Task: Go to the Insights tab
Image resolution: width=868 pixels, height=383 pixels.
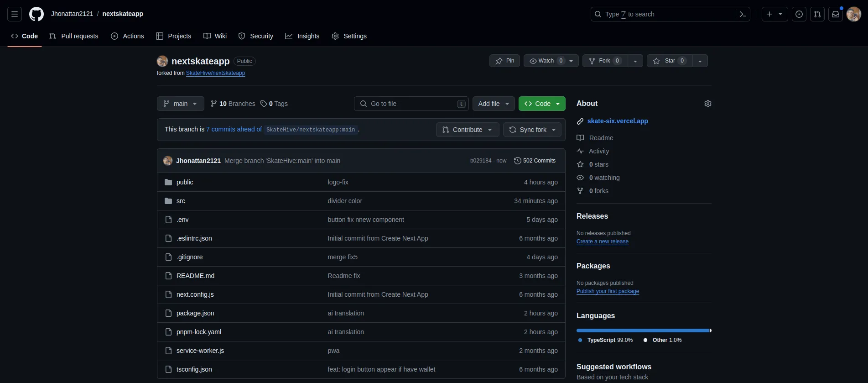Action: pos(302,36)
